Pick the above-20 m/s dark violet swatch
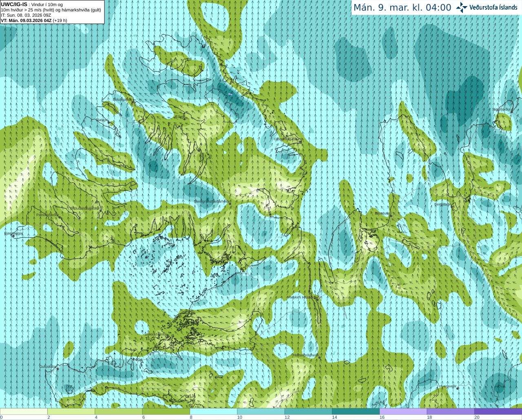 click(498, 411)
